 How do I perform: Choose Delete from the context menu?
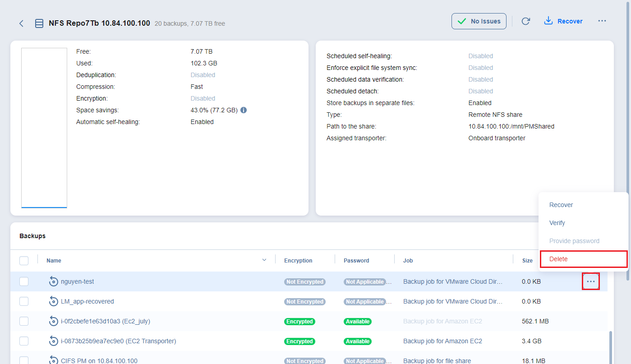pos(558,259)
